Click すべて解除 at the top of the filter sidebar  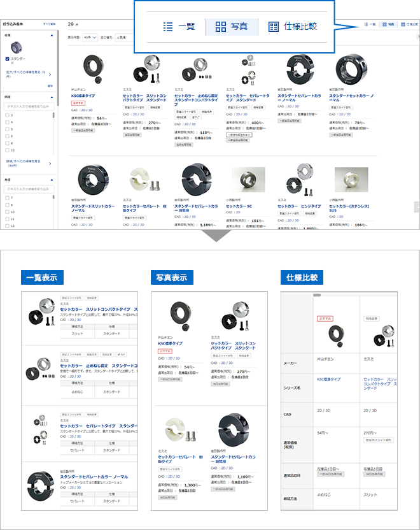pyautogui.click(x=48, y=23)
